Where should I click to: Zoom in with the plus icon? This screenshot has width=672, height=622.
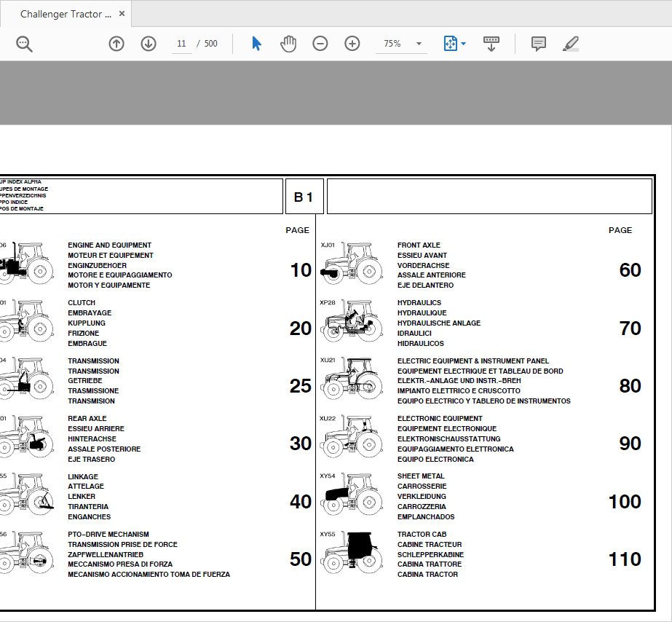[352, 43]
